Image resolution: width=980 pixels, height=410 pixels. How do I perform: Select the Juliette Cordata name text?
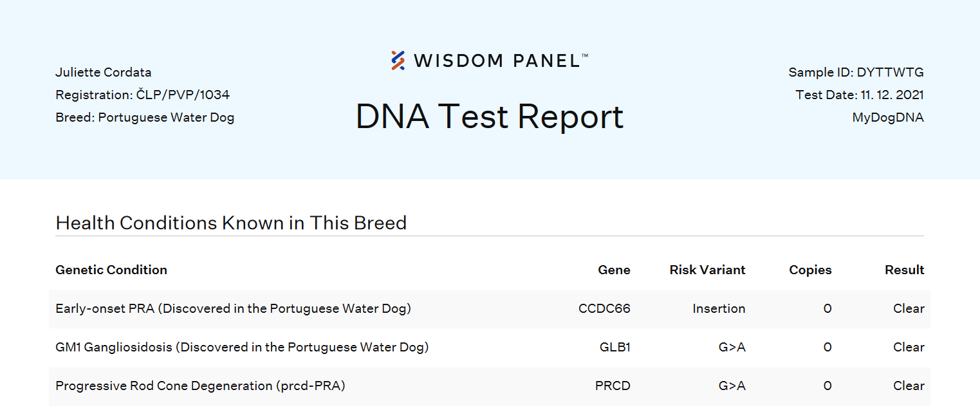click(104, 72)
